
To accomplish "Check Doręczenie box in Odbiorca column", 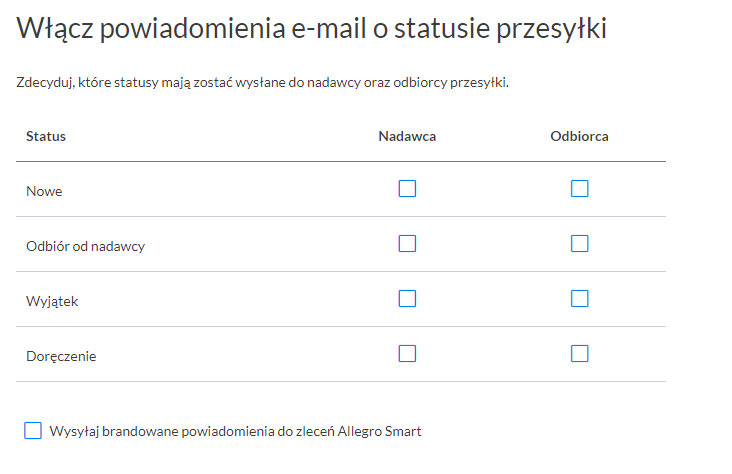I will (x=580, y=353).
